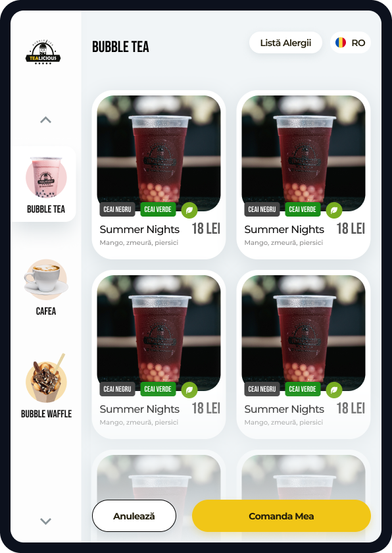Tap the green leaf icon on the top-right card

(x=334, y=210)
